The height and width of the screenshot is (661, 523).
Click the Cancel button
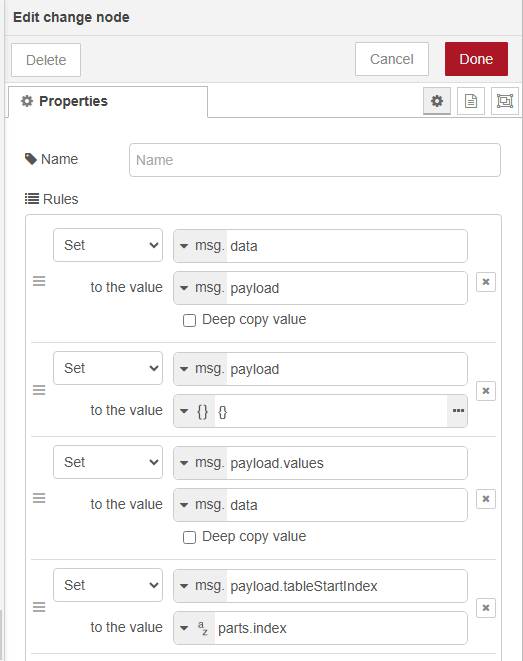392,59
